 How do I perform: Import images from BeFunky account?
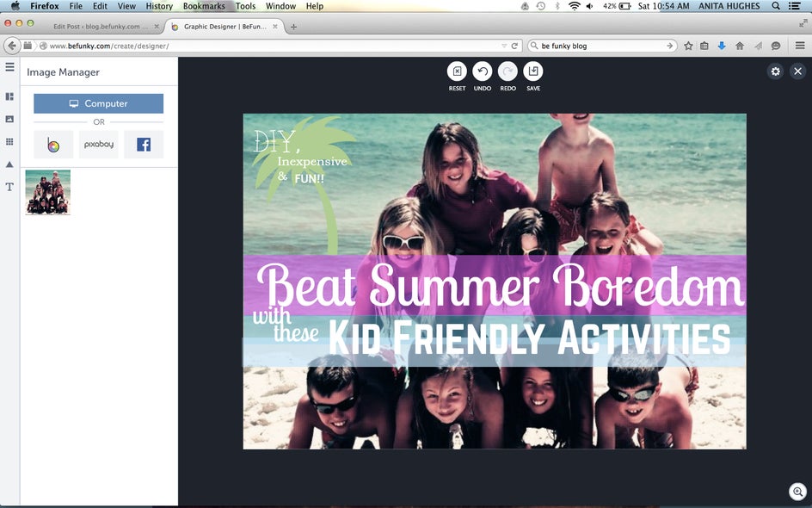point(53,144)
